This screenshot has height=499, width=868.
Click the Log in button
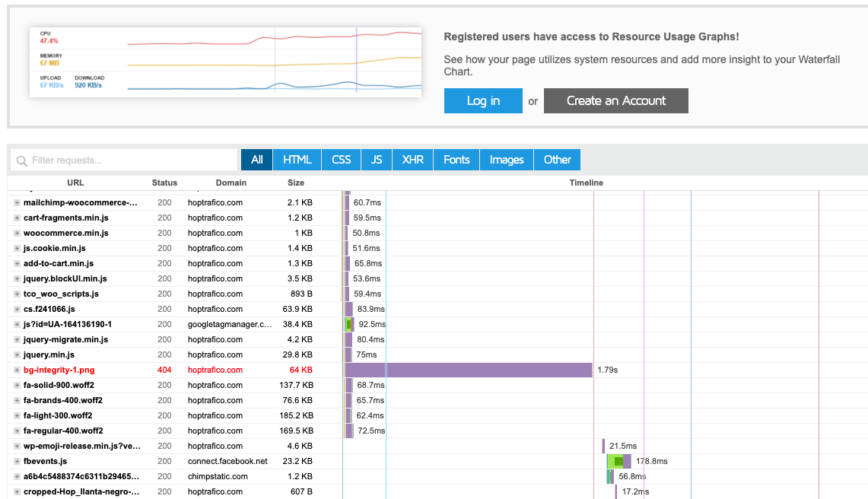(x=483, y=101)
